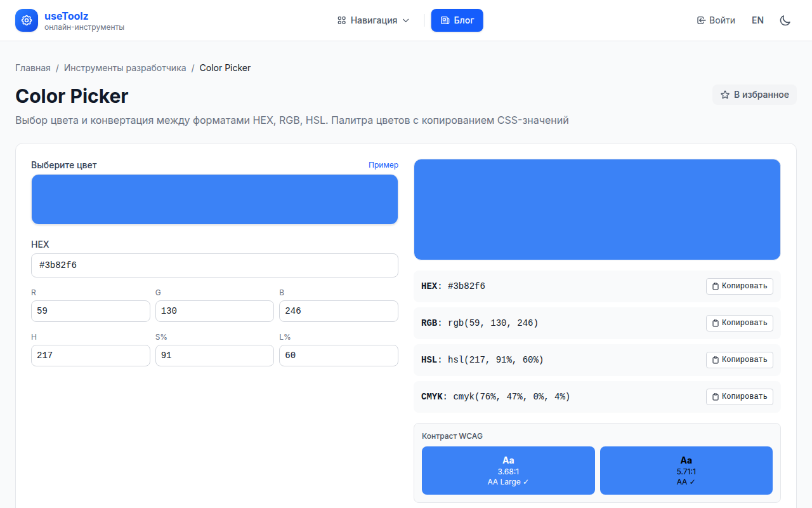Image resolution: width=812 pixels, height=508 pixels.
Task: Click the clipboard icon in HEX row
Action: [716, 286]
